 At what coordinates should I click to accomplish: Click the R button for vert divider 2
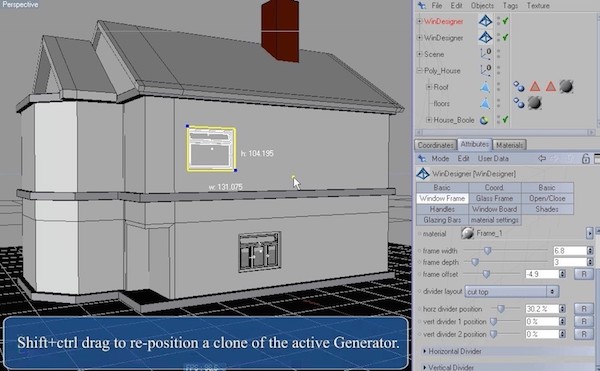[x=584, y=334]
